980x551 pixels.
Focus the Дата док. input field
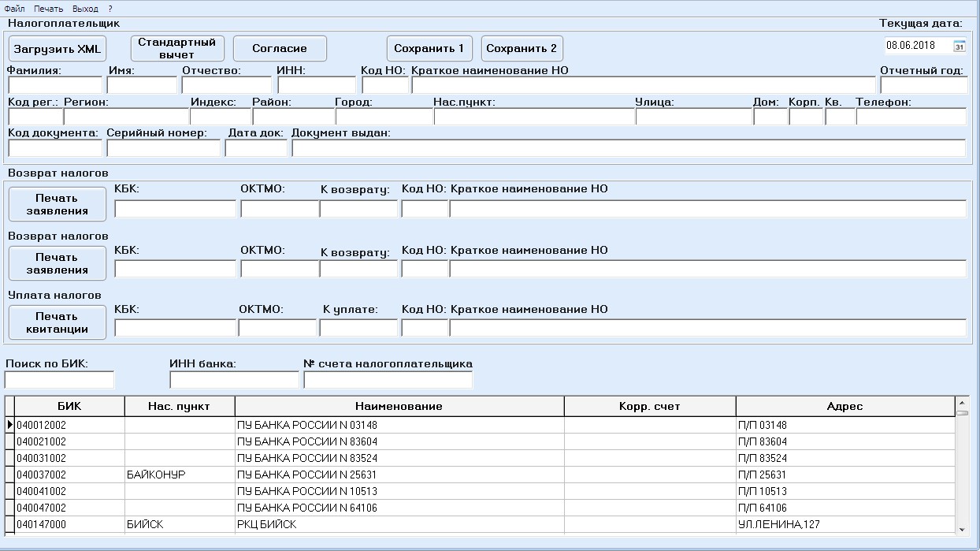(256, 148)
